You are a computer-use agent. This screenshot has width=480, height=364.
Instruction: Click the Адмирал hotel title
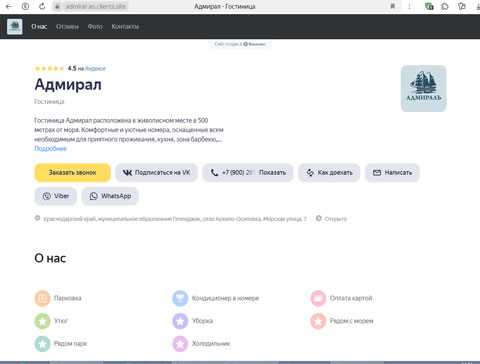68,85
